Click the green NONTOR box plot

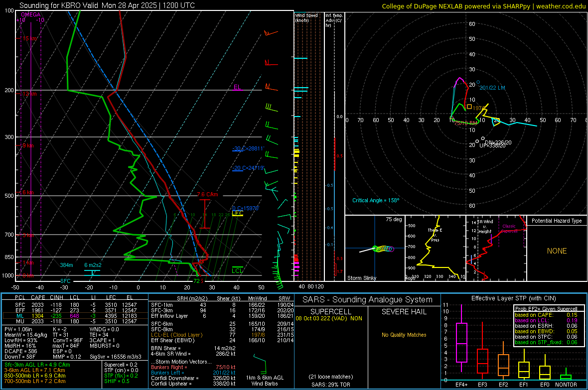click(x=566, y=375)
